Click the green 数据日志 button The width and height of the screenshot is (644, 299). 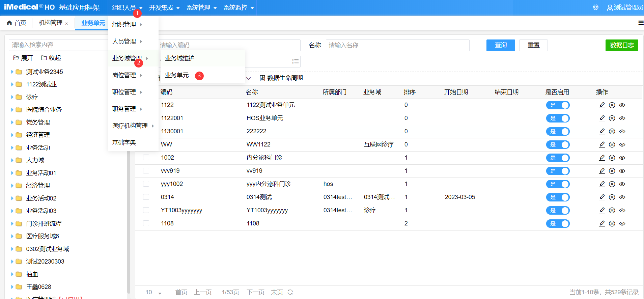622,45
